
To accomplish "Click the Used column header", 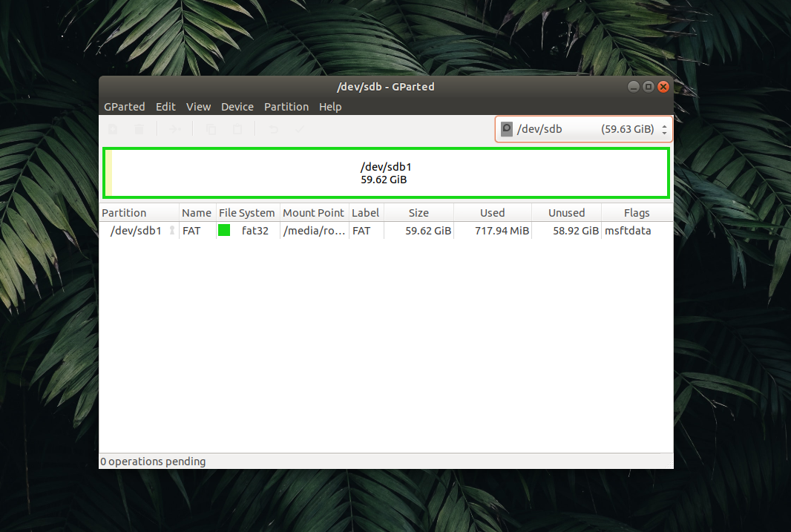I will pyautogui.click(x=493, y=213).
